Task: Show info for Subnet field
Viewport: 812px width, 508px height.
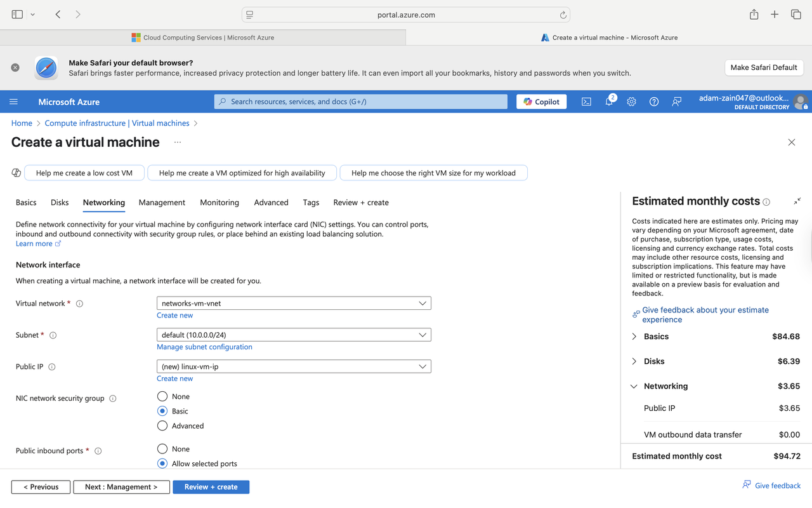Action: [x=53, y=335]
